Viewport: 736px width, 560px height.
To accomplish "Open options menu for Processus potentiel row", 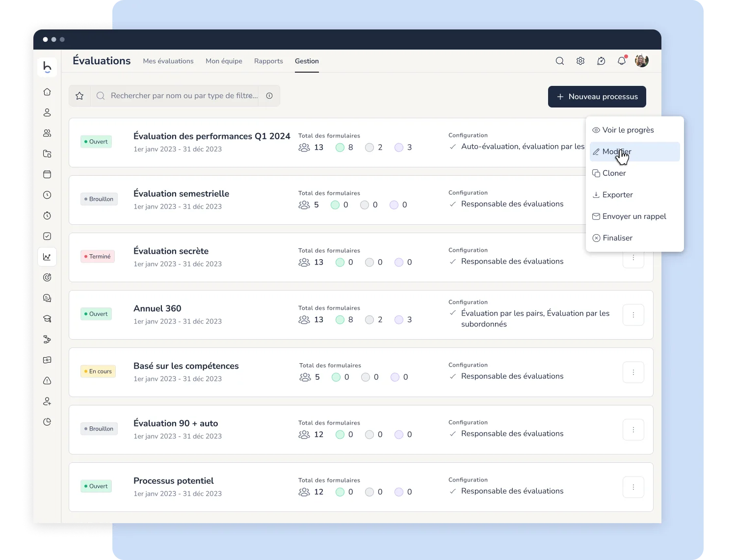I will click(x=633, y=487).
